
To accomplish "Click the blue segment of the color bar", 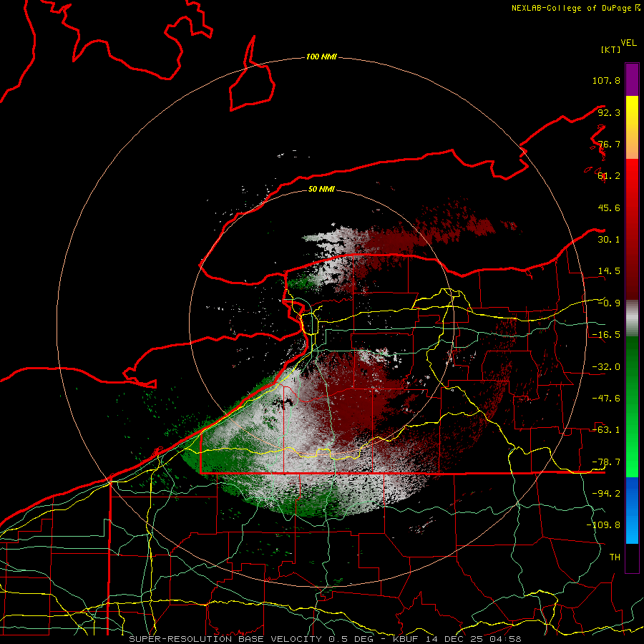I will [x=632, y=510].
